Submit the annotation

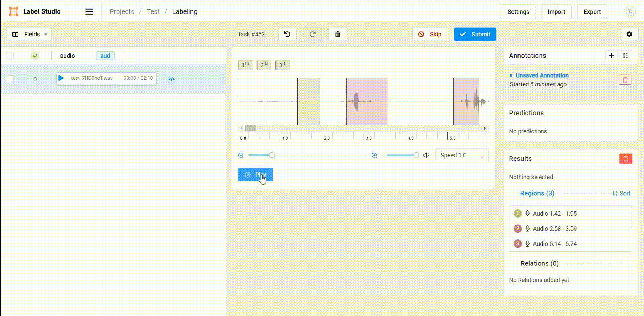coord(475,34)
